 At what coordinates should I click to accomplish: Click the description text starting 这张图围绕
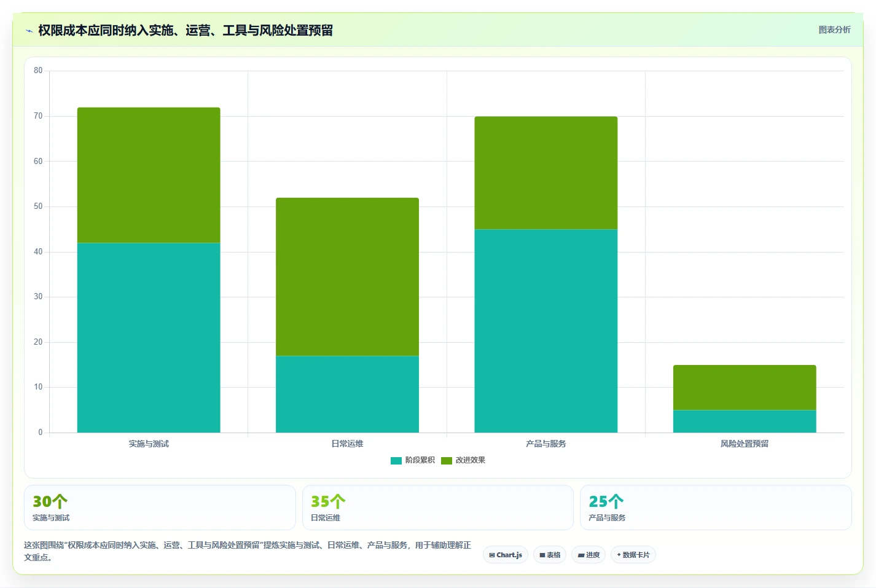click(248, 551)
